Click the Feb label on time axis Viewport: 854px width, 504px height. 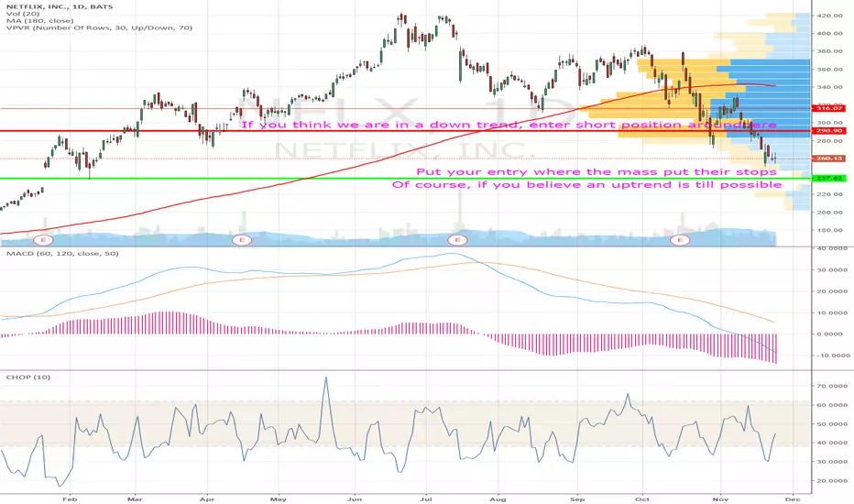[x=70, y=499]
